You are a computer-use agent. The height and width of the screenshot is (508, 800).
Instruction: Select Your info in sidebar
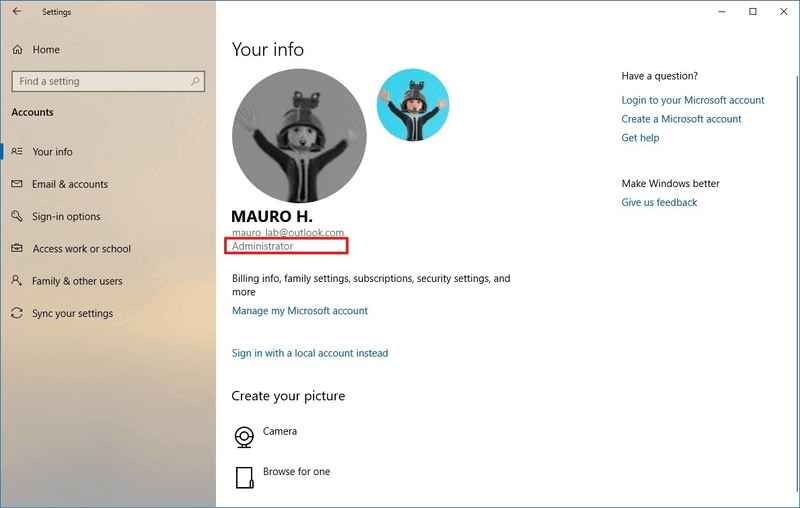coord(52,151)
